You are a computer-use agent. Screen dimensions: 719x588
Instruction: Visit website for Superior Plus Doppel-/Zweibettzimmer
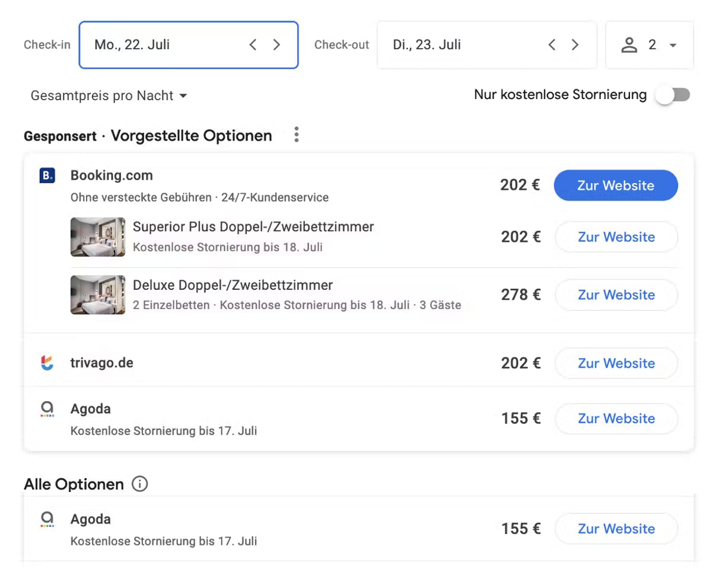(616, 237)
